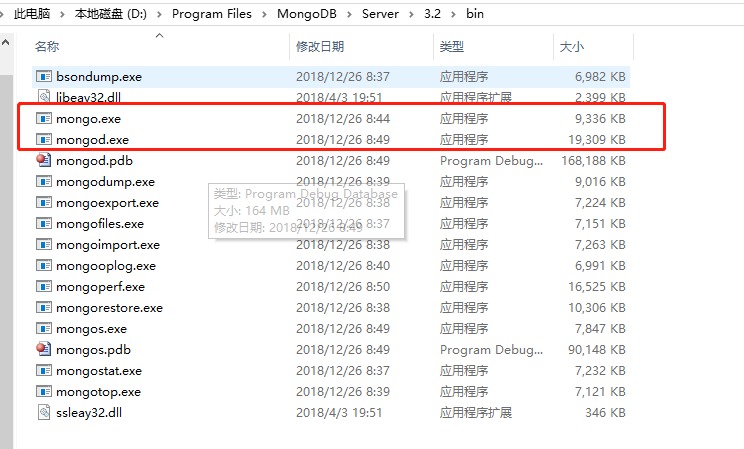Click the mongostat.exe application icon
744x449 pixels.
coord(44,370)
